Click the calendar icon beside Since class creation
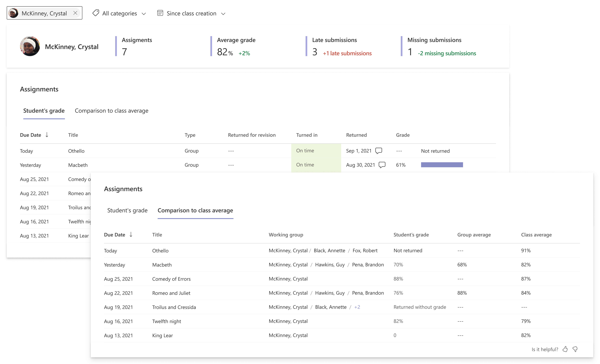This screenshot has width=600, height=364. (160, 13)
